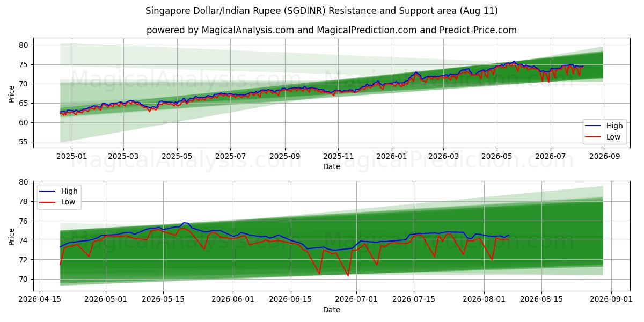The image size is (644, 322).
Task: Click the 'powered by MagicalAnalysis.com' subtitle
Action: 332,30
